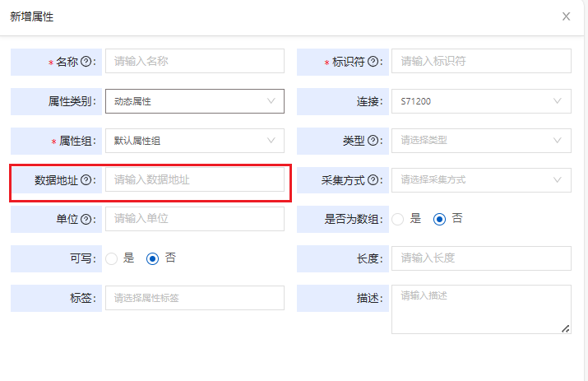
Task: Select 是 for 是否为数组
Action: click(x=397, y=219)
